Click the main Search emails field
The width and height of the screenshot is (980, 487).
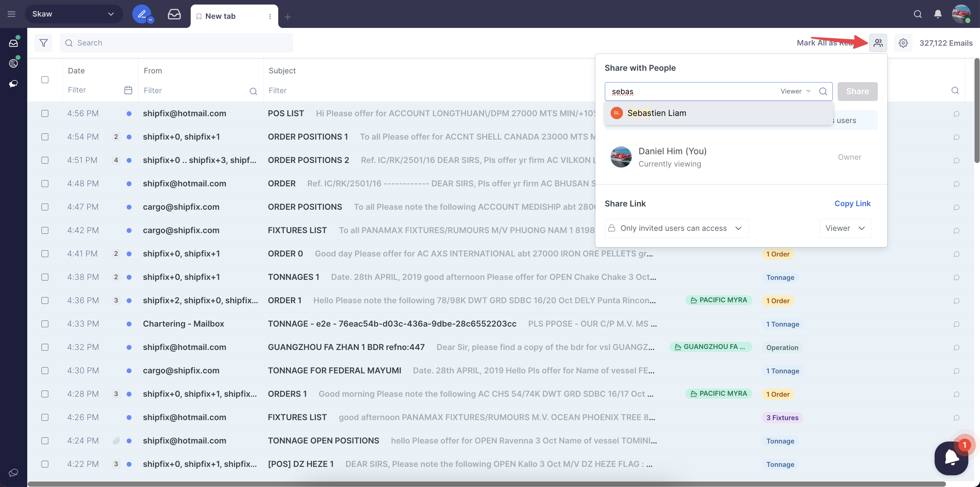176,43
